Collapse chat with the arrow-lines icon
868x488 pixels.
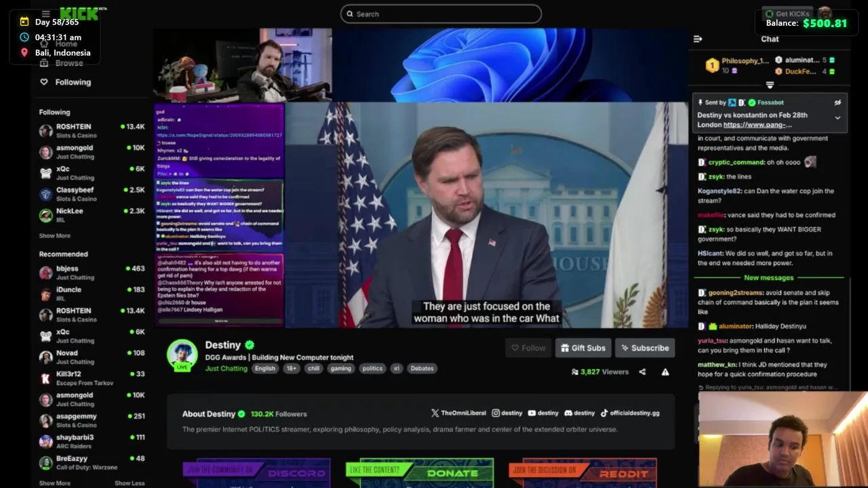click(698, 39)
